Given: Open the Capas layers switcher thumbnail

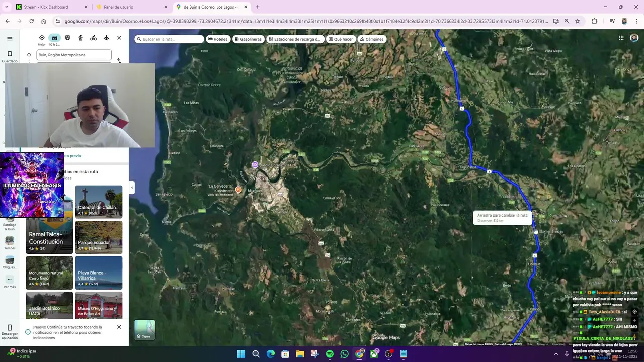Looking at the screenshot, I should pos(145,330).
